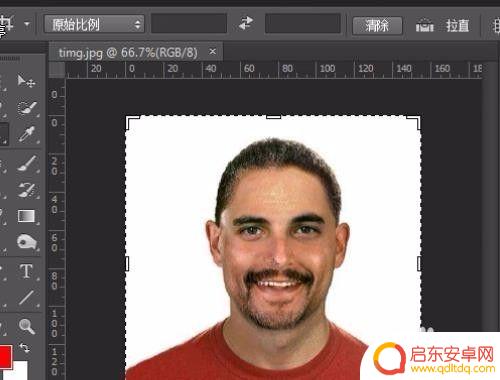The image size is (500, 380).
Task: Activate the Type text tool
Action: pos(26,271)
